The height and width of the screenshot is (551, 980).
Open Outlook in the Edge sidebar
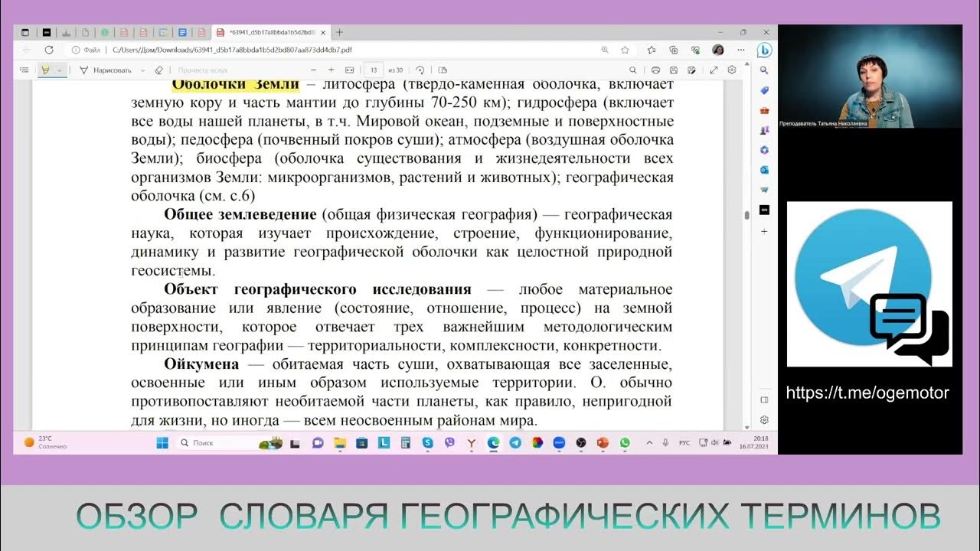(x=764, y=170)
